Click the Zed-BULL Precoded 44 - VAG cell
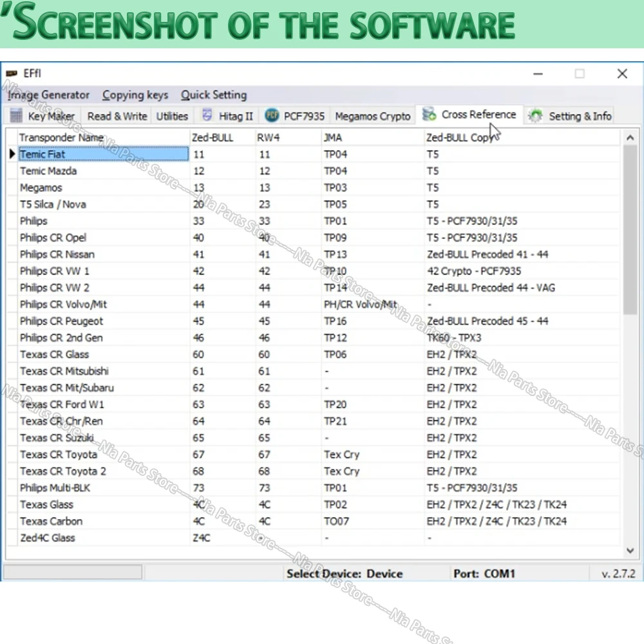This screenshot has width=644, height=644. [x=522, y=287]
